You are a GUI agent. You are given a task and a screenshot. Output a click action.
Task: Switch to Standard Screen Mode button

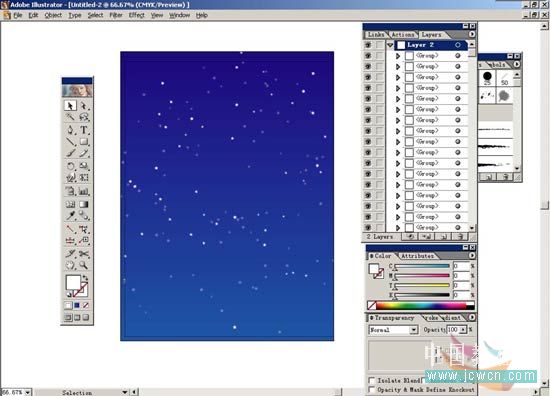pos(68,317)
